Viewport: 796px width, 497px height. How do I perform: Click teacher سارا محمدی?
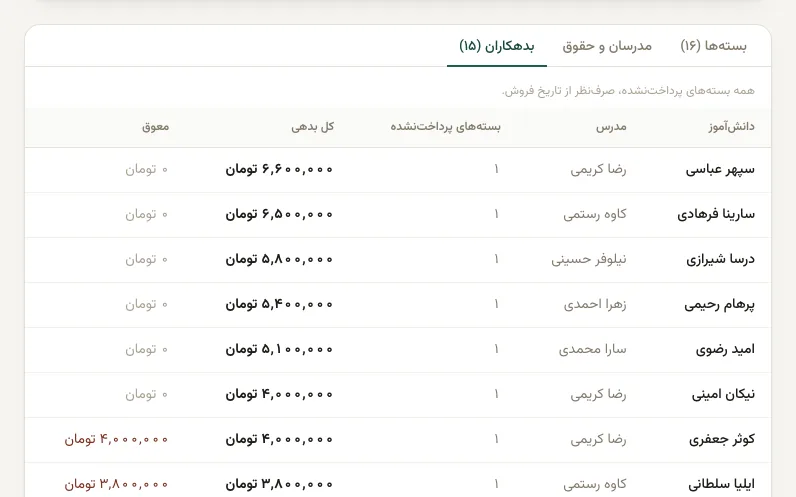point(592,350)
